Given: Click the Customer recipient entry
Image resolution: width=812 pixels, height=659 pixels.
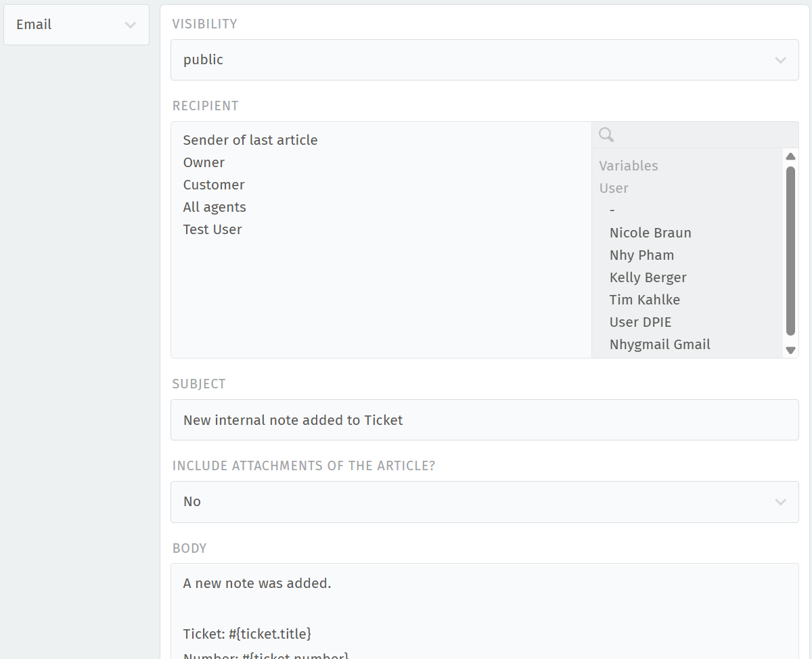Looking at the screenshot, I should pyautogui.click(x=214, y=185).
